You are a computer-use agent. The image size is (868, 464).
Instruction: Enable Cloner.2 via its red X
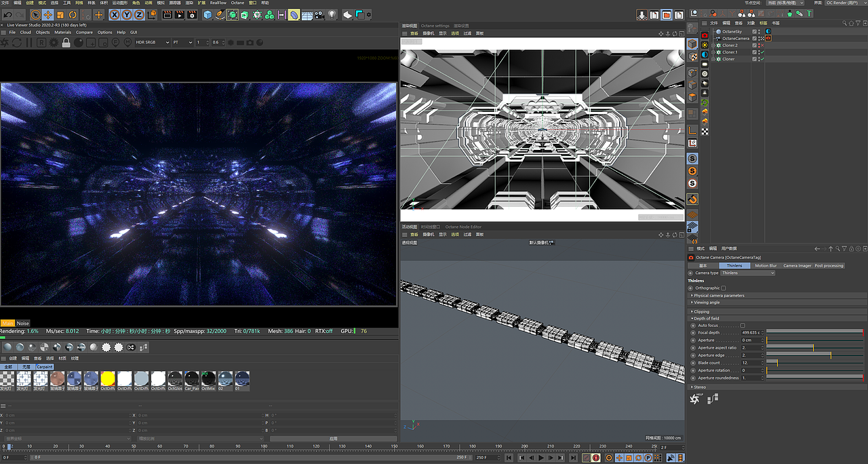pyautogui.click(x=762, y=45)
